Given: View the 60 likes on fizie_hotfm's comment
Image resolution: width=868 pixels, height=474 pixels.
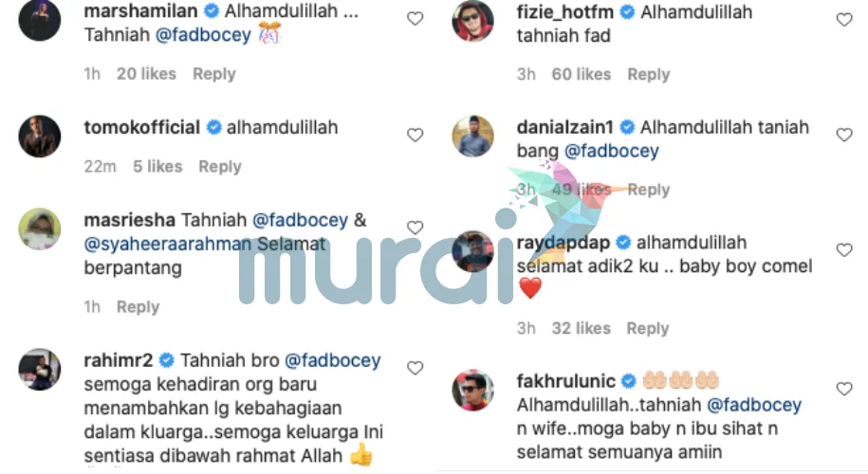Looking at the screenshot, I should (582, 74).
